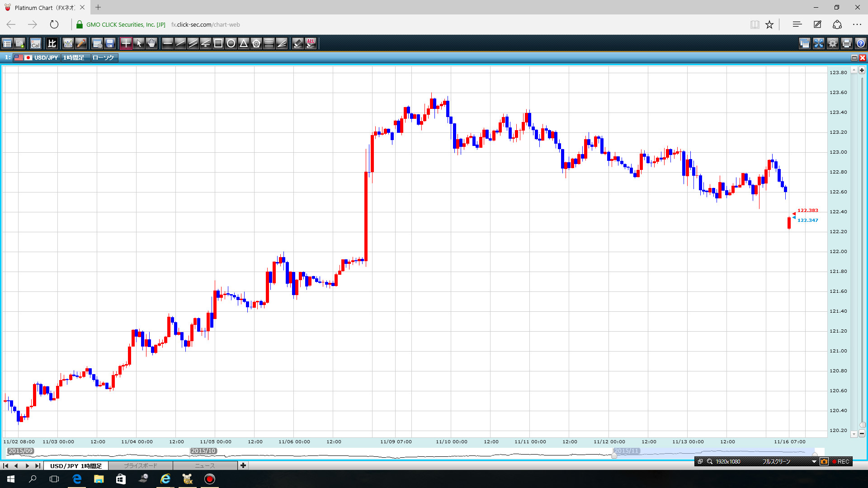Click the erase ALL drawings icon
868x488 pixels.
(311, 43)
